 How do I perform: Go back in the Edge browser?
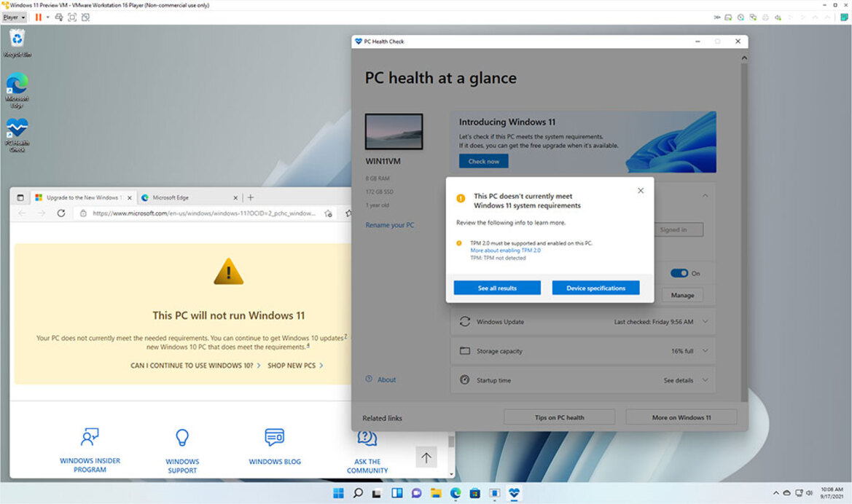coord(22,213)
